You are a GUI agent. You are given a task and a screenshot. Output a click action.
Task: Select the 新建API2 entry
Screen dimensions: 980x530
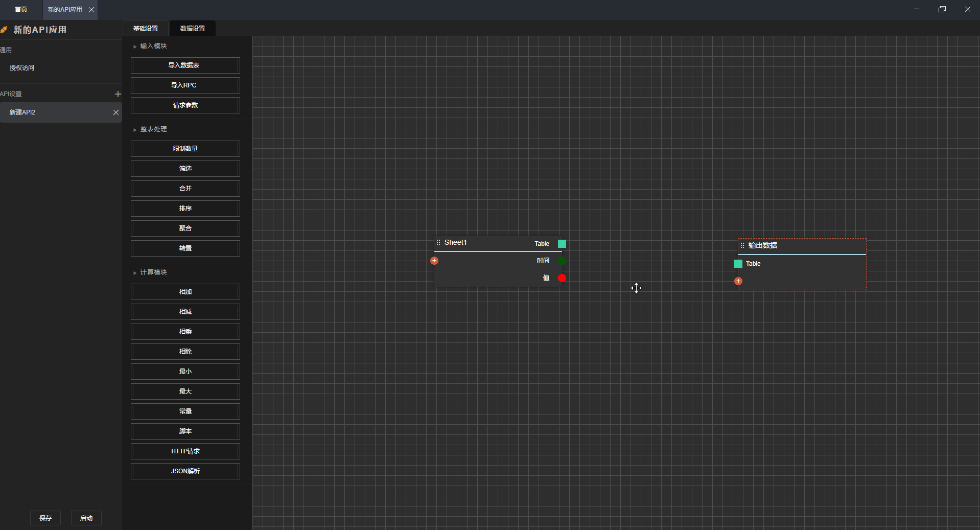click(x=61, y=112)
